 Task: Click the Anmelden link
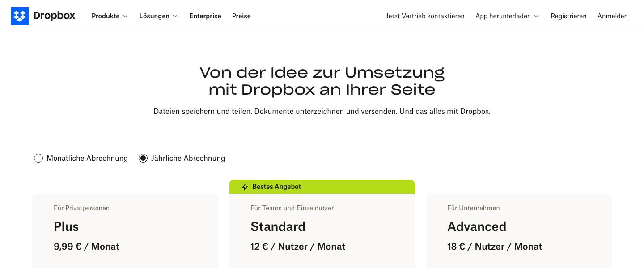[x=613, y=16]
